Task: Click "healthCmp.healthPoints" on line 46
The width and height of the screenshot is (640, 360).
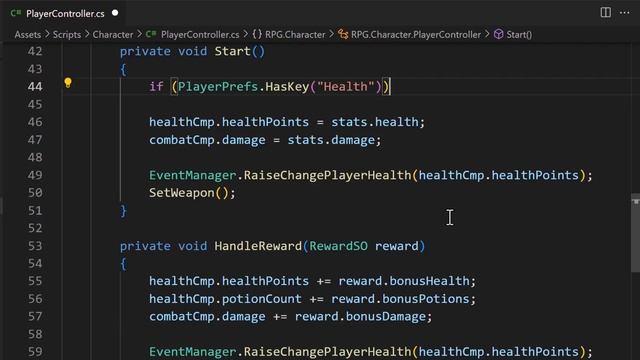Action: (229, 122)
